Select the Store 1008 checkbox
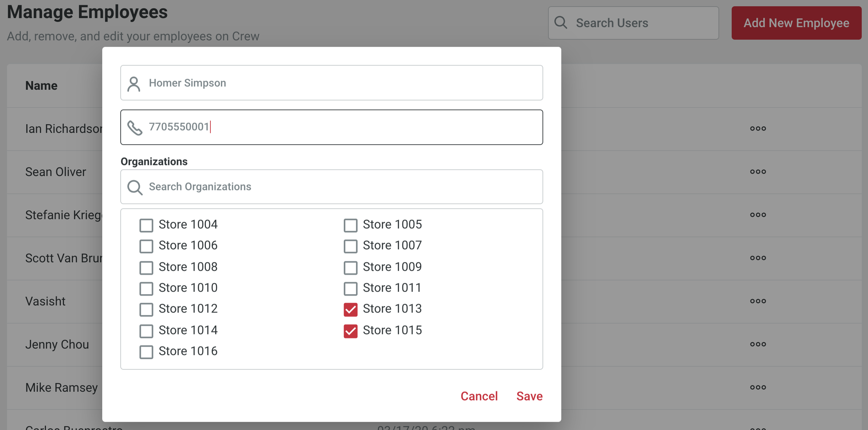 [146, 268]
